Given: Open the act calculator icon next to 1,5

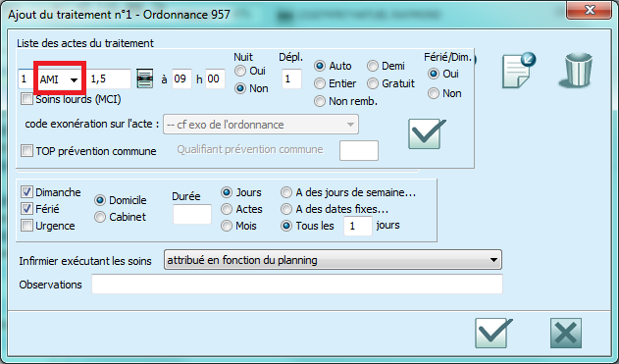Looking at the screenshot, I should click(x=145, y=78).
